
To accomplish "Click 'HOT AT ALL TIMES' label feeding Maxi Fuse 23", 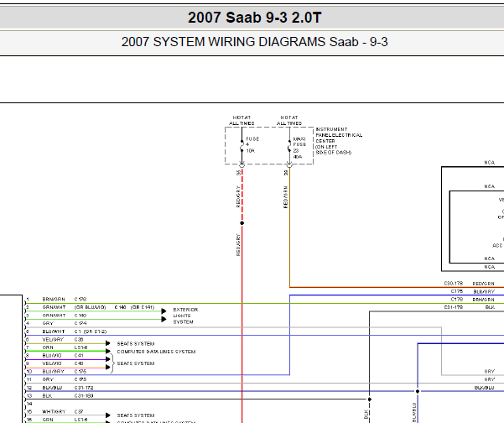I will (x=289, y=120).
